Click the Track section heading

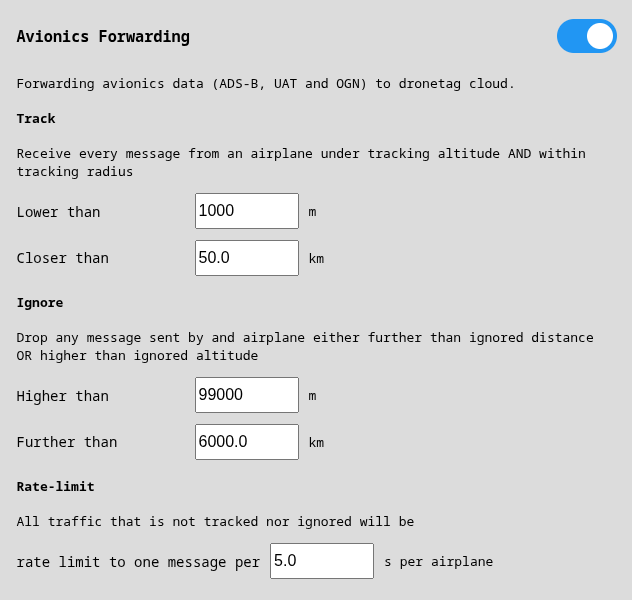[x=36, y=118]
